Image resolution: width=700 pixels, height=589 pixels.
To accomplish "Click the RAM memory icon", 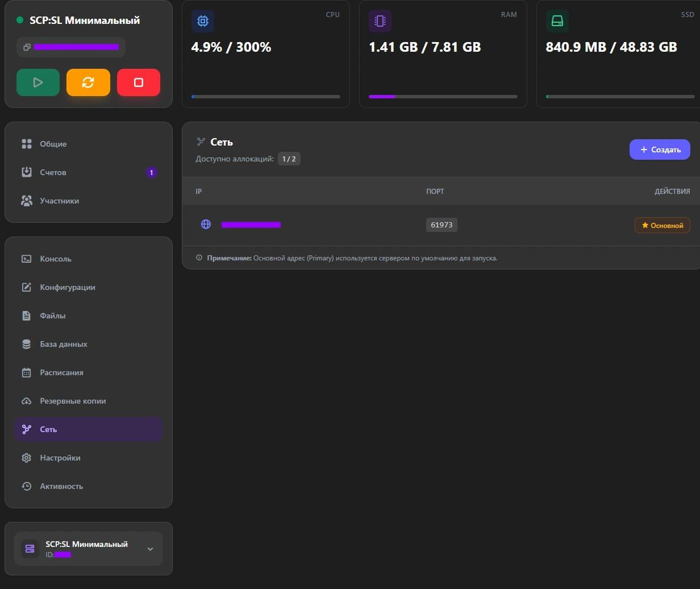I will (x=380, y=21).
